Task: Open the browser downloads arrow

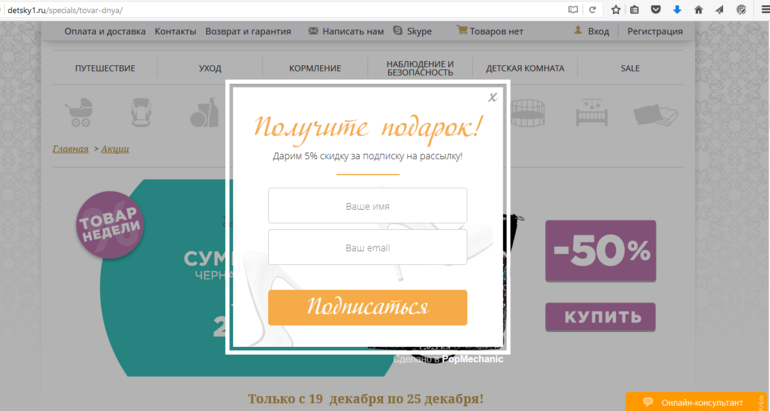Action: pos(677,9)
